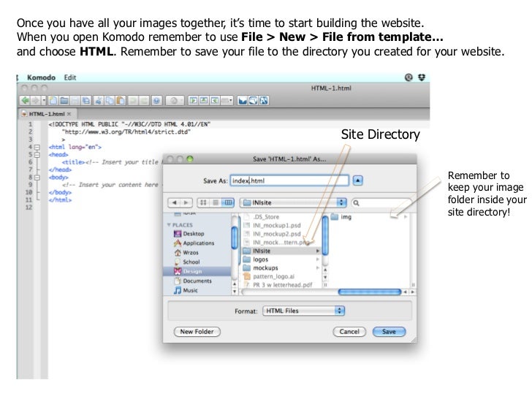Click the Cancel button
532x399 pixels.
[x=349, y=332]
